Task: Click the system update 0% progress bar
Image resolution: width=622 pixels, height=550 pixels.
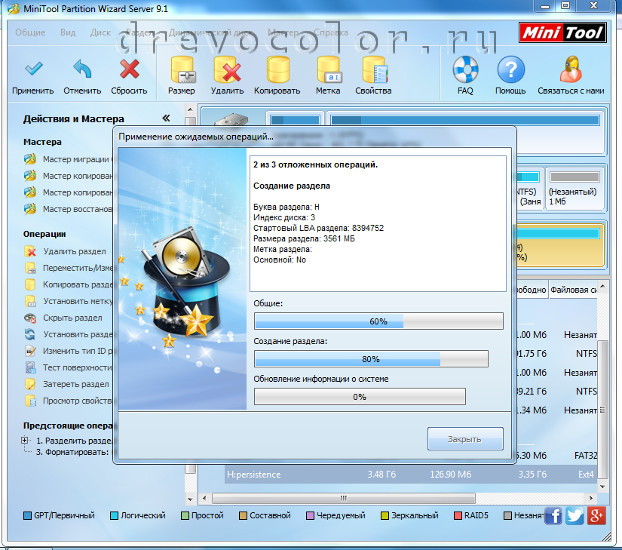Action: 360,396
